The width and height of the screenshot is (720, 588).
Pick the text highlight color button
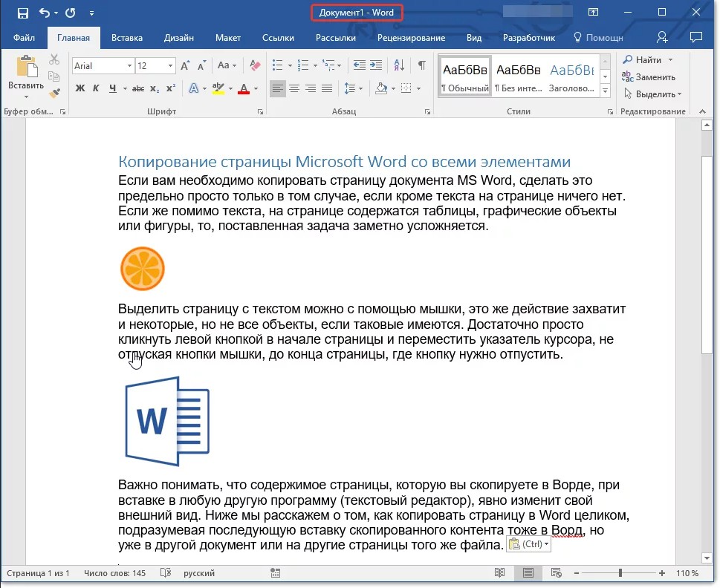[218, 88]
